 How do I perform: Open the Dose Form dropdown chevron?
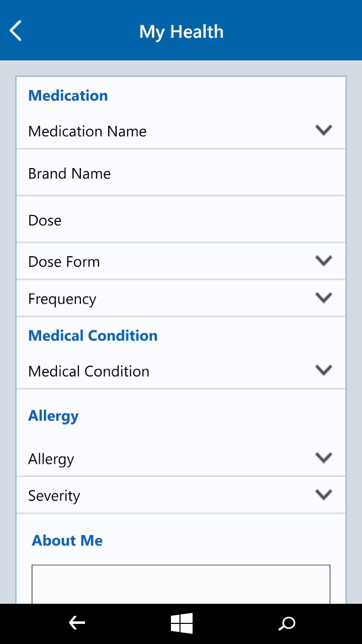pos(323,261)
